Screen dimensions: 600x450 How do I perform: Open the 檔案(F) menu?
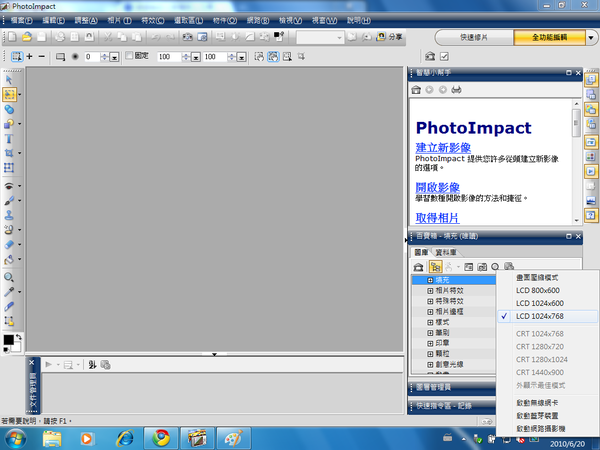22,20
